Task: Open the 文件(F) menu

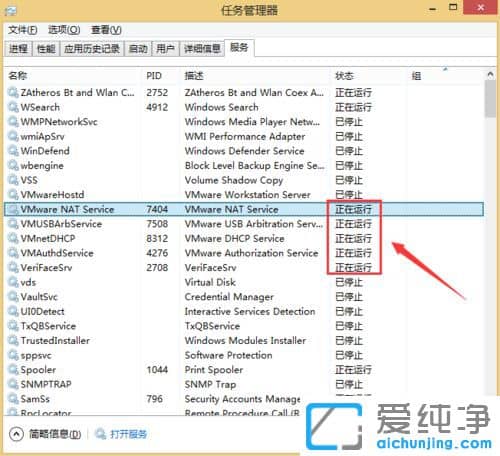Action: tap(23, 30)
